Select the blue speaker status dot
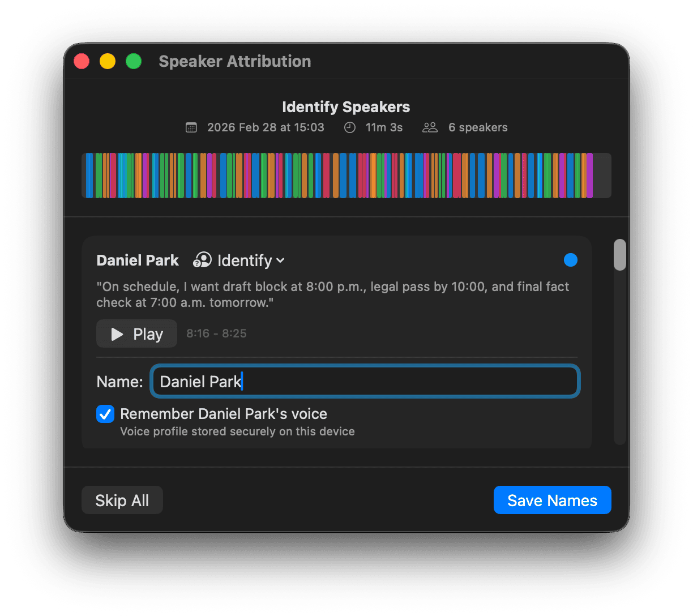 pos(570,260)
